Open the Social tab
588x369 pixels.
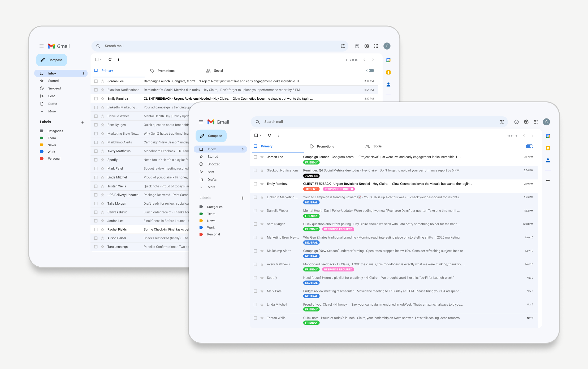coord(378,146)
